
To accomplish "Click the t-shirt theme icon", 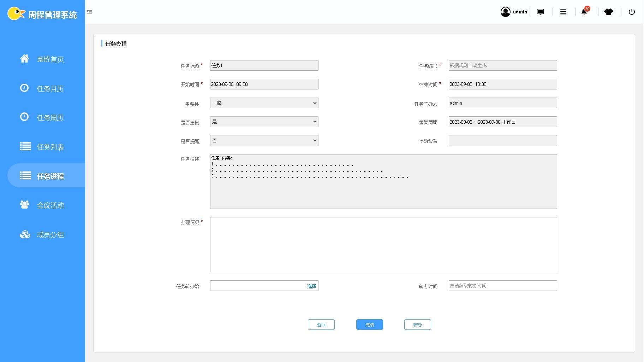I will pyautogui.click(x=608, y=12).
